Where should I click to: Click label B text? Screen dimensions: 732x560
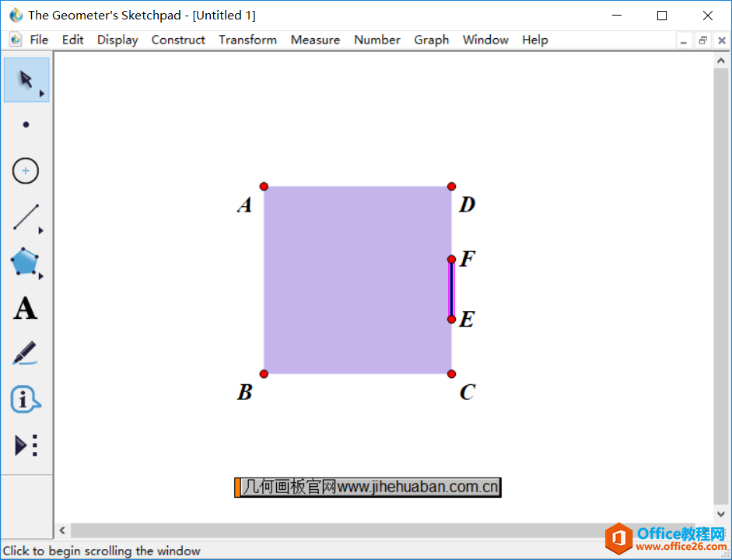(245, 392)
